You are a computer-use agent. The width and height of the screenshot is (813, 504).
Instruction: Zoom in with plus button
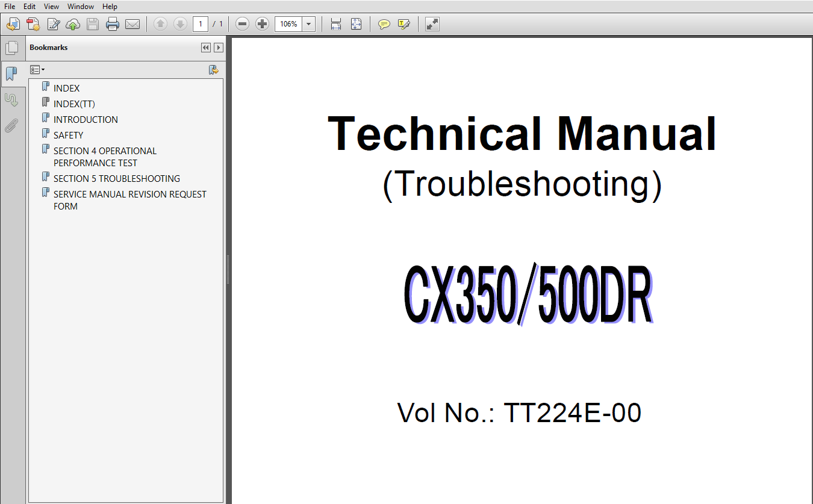coord(262,24)
